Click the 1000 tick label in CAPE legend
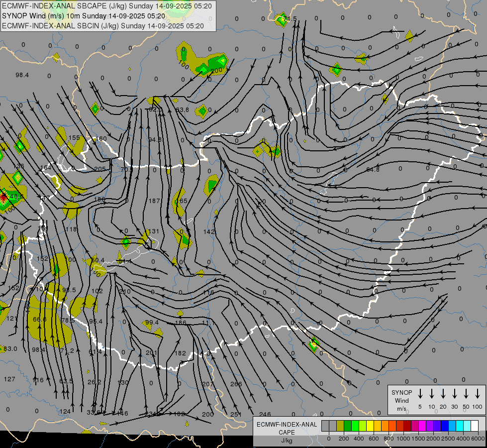 coord(403,439)
